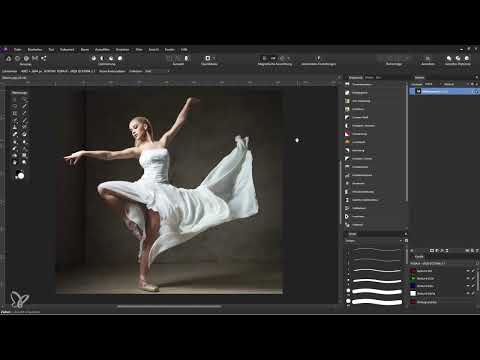Toggle eye icon for blue channel row
480x360 pixels.
[468, 286]
